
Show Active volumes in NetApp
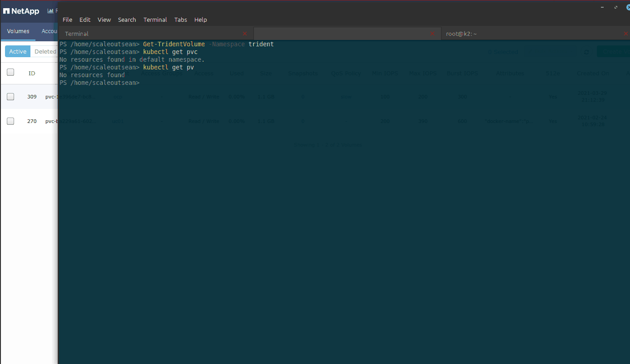[x=18, y=51]
